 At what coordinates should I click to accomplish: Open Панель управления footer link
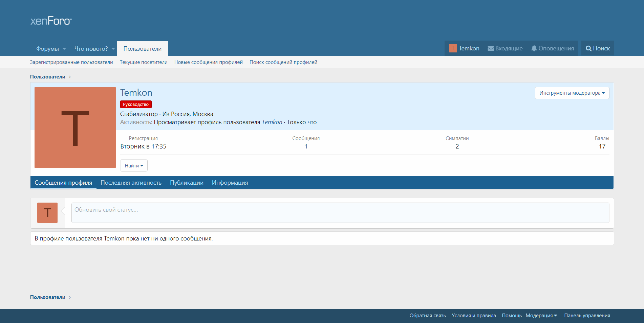[587, 316]
